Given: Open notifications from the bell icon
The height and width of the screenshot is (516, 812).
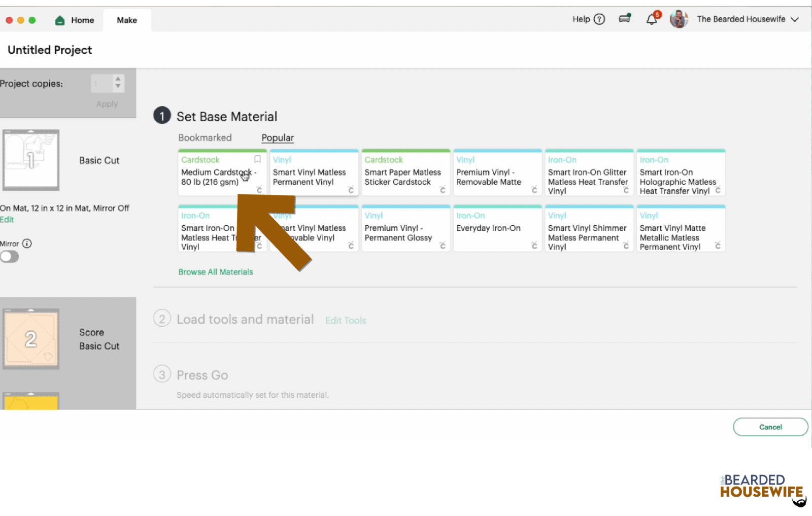Looking at the screenshot, I should point(652,19).
